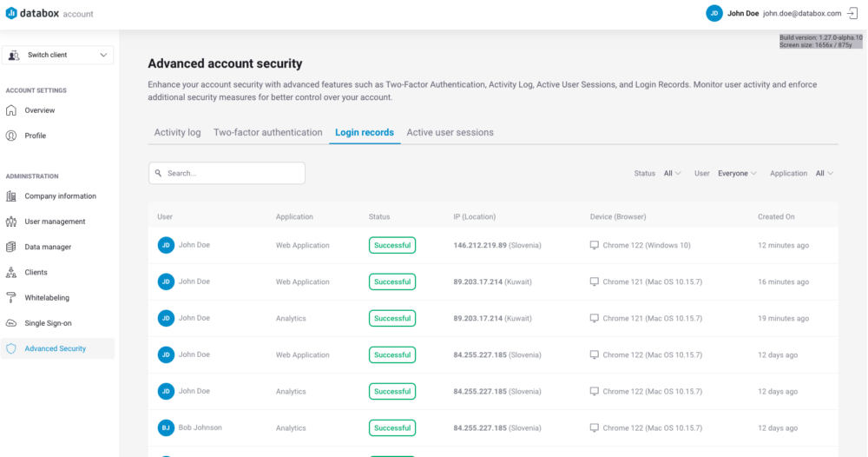Click the '19 minutes ago' timestamp
868x457 pixels.
783,318
